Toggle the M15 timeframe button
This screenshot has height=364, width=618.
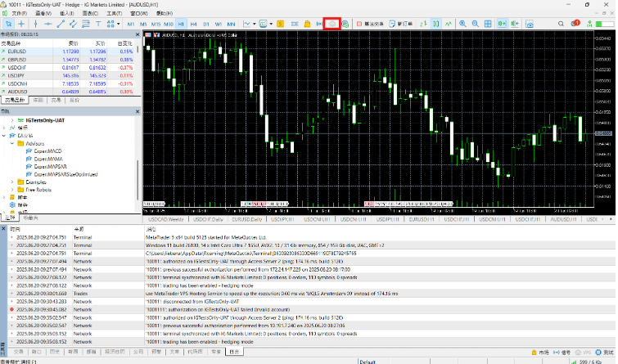click(x=155, y=25)
